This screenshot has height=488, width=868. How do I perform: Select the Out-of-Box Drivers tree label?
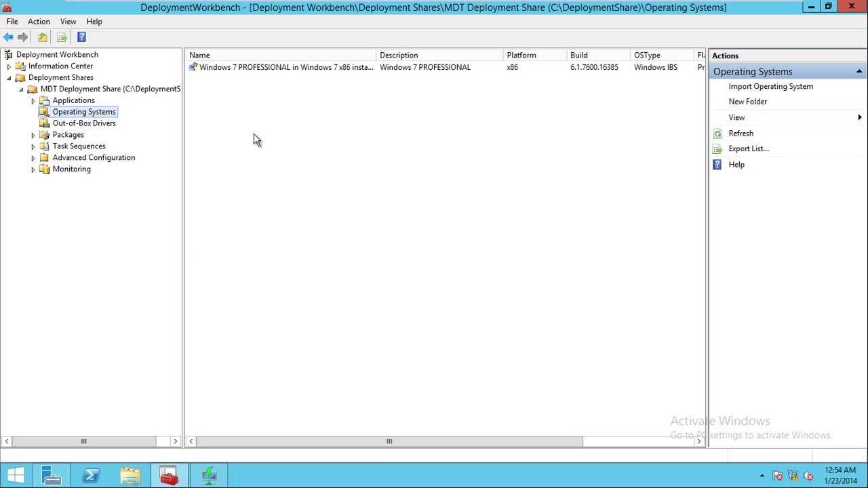(x=84, y=123)
